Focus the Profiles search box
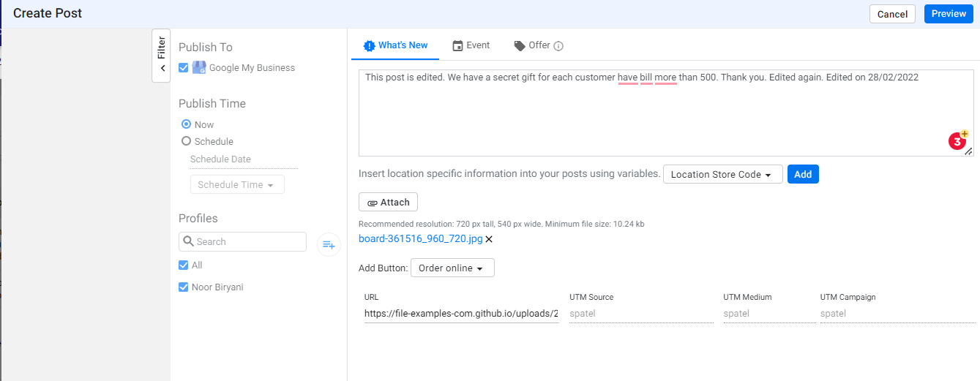The width and height of the screenshot is (980, 381). [242, 241]
